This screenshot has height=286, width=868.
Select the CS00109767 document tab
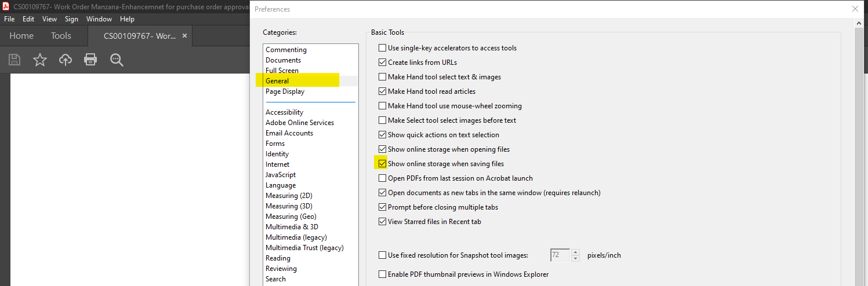pyautogui.click(x=140, y=36)
